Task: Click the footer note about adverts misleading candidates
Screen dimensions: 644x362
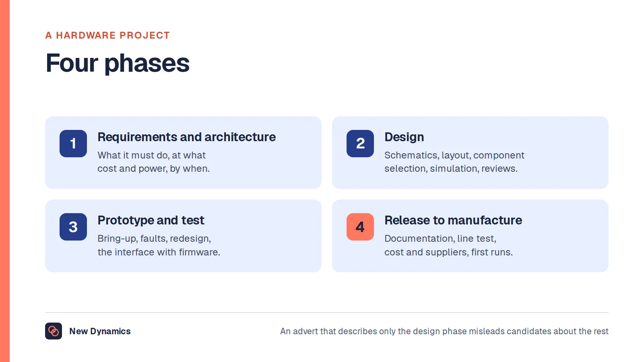Action: click(x=444, y=331)
